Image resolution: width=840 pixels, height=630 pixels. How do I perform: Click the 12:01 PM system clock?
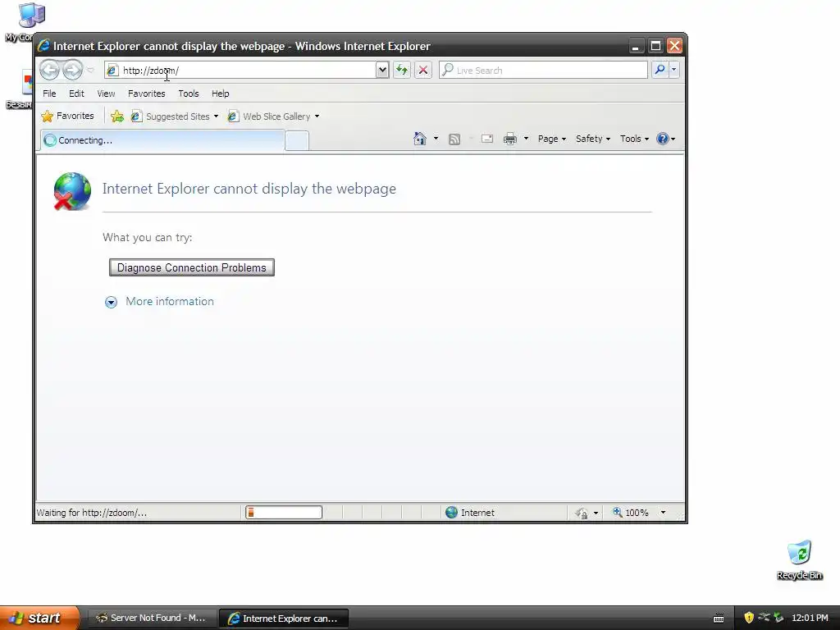810,618
